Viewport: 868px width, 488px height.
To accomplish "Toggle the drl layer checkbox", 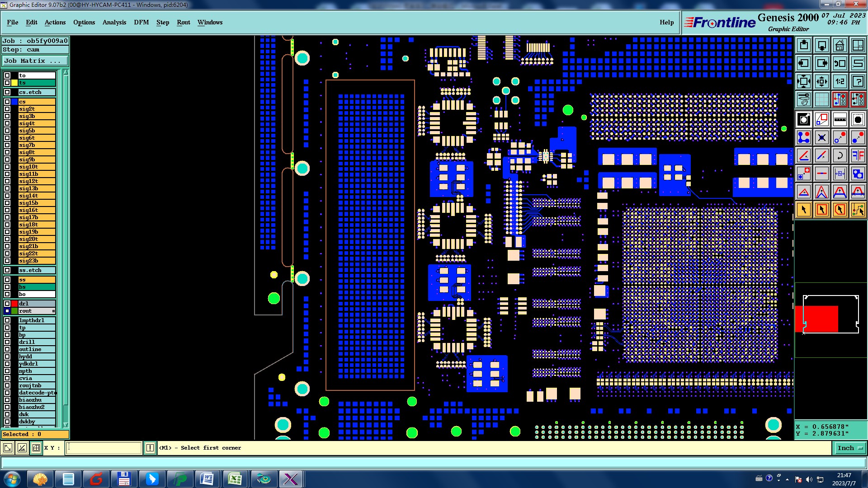I will pyautogui.click(x=7, y=304).
